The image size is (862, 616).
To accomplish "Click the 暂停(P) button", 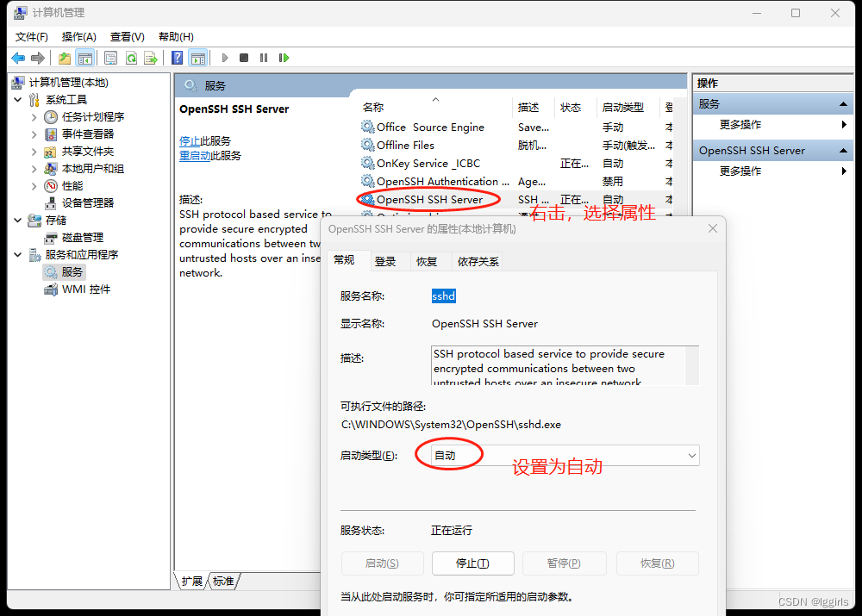I will (564, 563).
